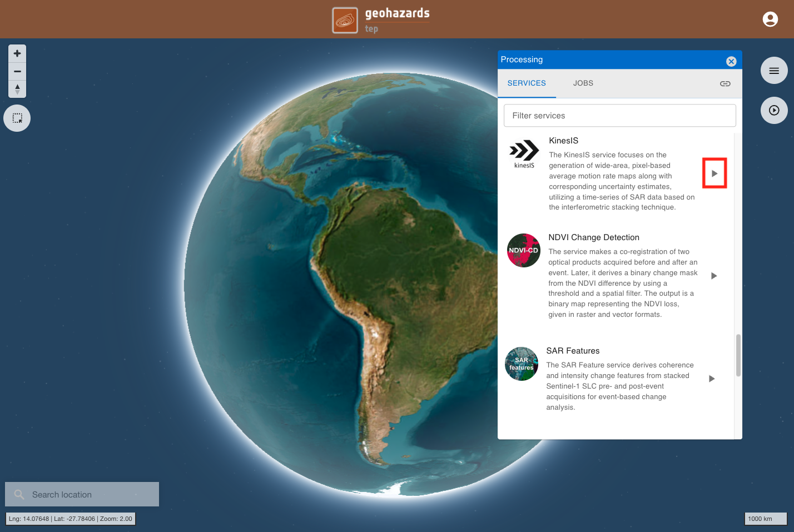Open the hamburger menu round button

coord(774,71)
